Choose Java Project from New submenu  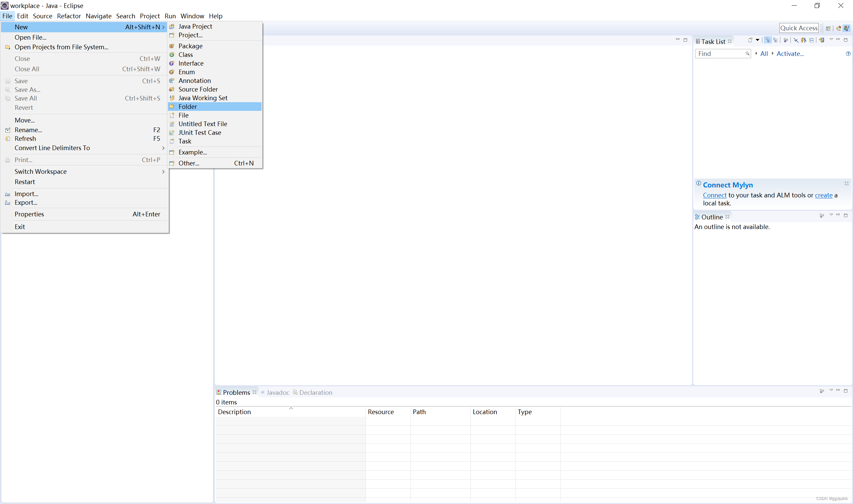coord(215,27)
